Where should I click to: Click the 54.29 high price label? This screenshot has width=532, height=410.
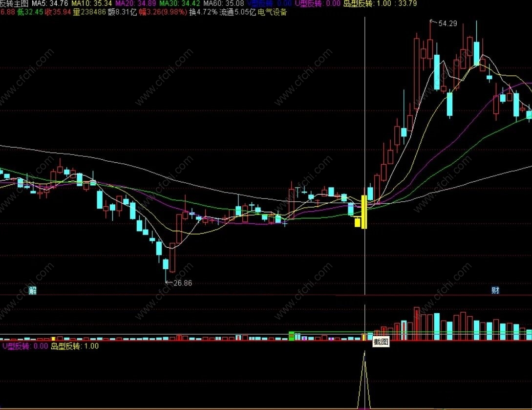pos(447,23)
